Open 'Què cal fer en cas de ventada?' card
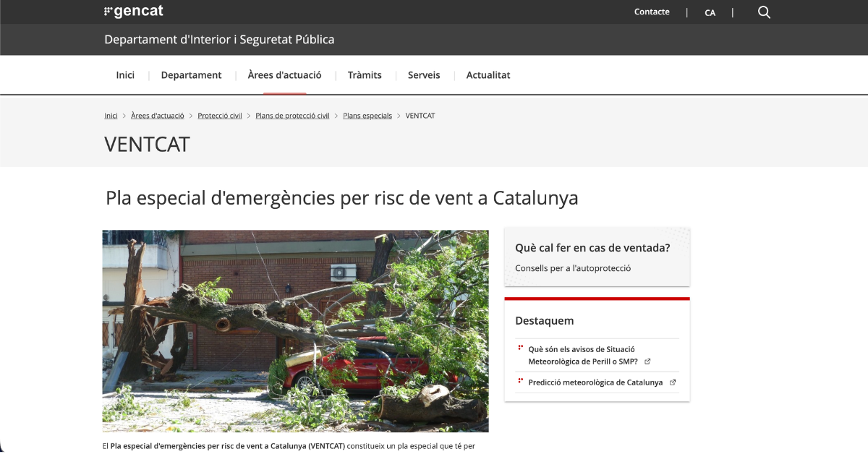 point(592,248)
